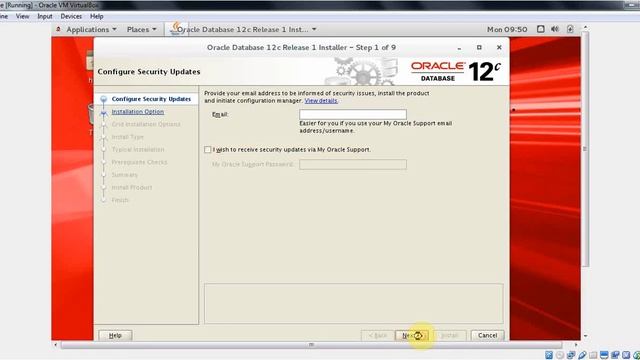640x360 pixels.
Task: Maximize the Oracle installer window
Action: [479, 47]
